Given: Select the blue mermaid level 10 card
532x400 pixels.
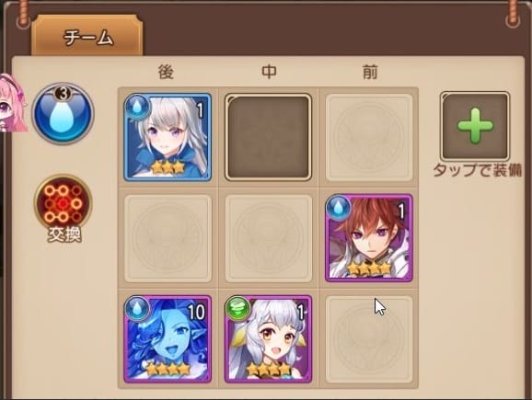Looking at the screenshot, I should [x=168, y=339].
